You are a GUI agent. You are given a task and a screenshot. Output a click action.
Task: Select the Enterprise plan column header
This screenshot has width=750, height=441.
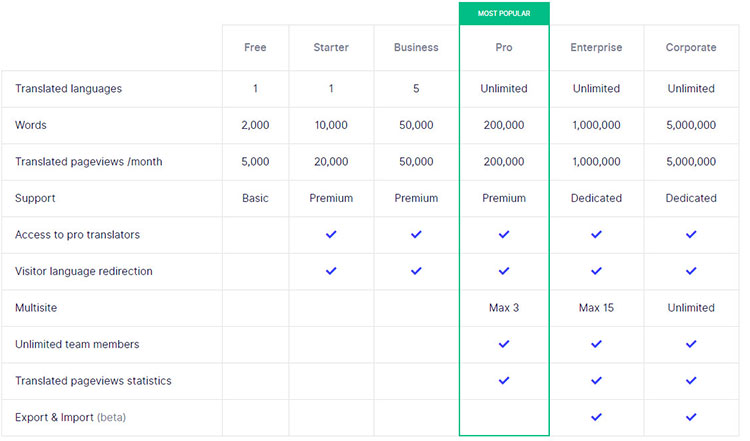pos(596,47)
